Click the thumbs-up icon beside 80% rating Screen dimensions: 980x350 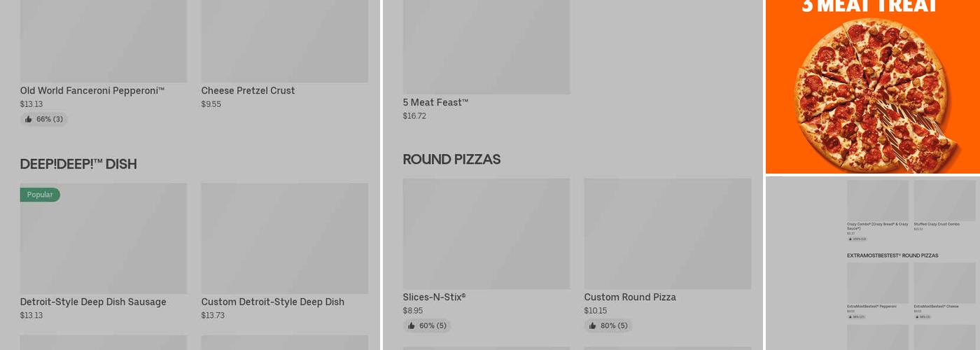[x=593, y=326]
